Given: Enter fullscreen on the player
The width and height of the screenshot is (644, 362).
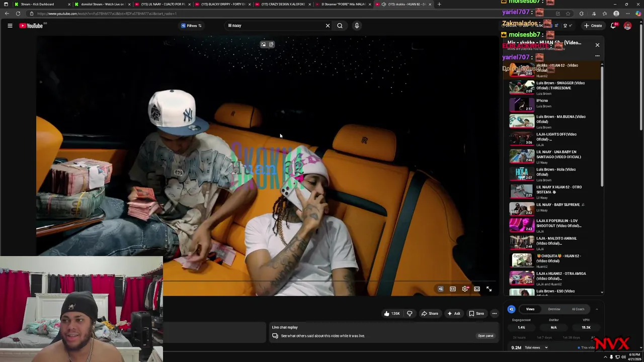Looking at the screenshot, I should click(x=489, y=289).
